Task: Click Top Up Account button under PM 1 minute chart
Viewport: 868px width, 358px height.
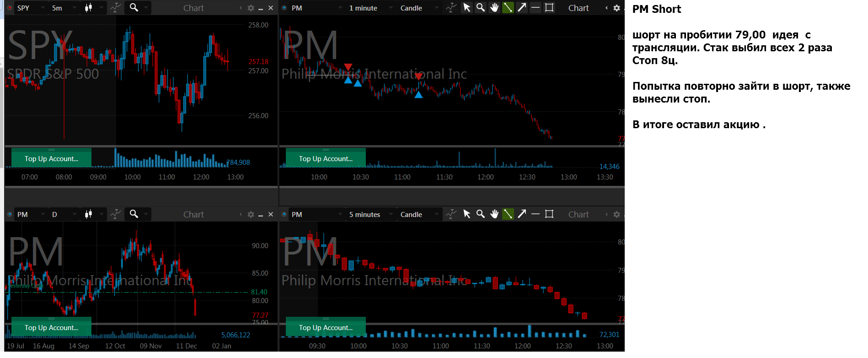Action: click(326, 158)
